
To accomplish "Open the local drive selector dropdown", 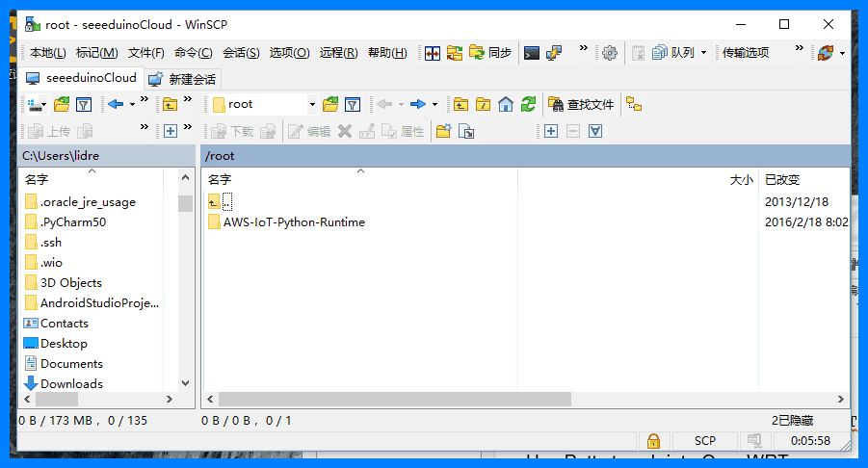I will tap(37, 104).
